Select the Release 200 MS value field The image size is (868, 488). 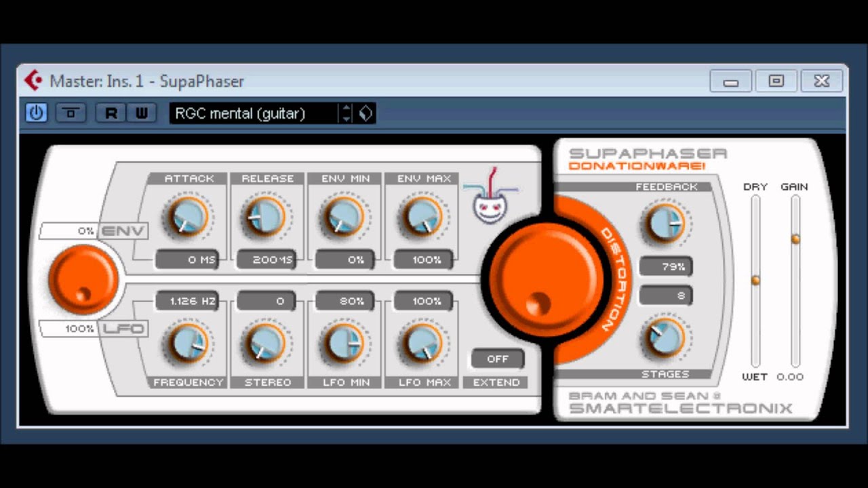(x=266, y=260)
